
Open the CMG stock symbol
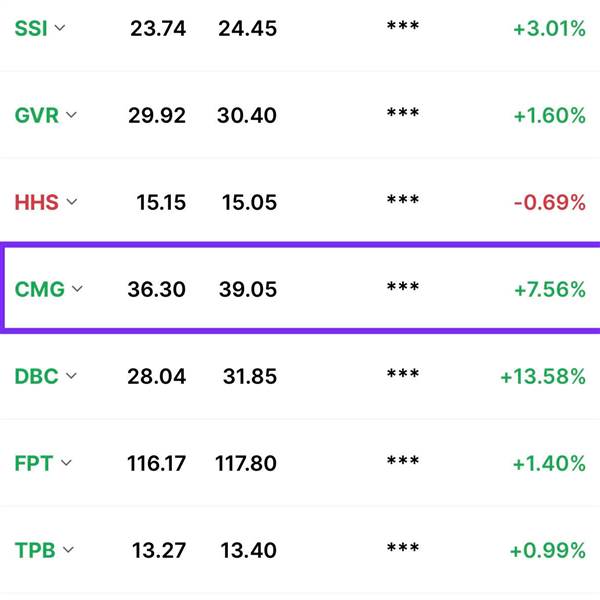[x=39, y=289]
